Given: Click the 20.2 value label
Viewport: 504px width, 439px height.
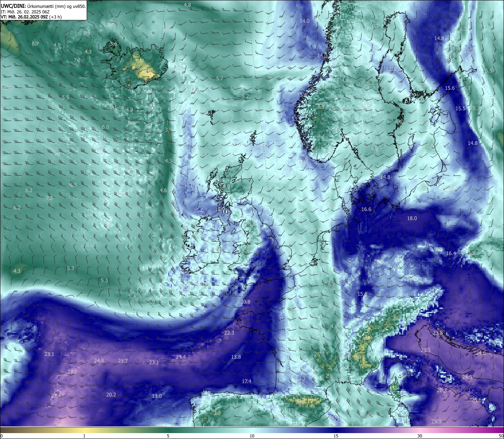Looking at the screenshot, I should tap(111, 395).
